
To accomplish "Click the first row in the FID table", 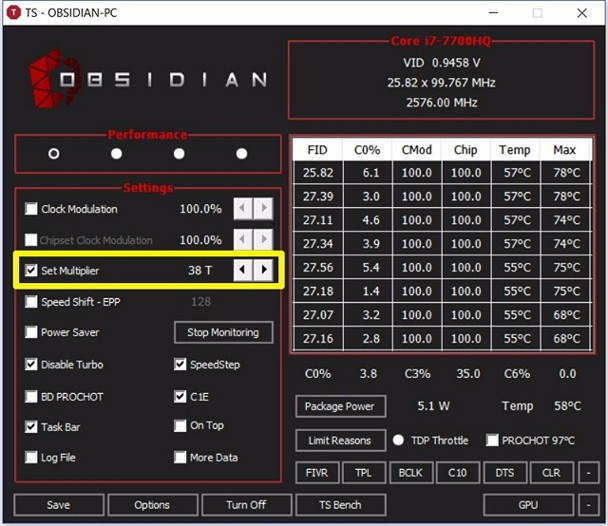I will click(x=442, y=173).
